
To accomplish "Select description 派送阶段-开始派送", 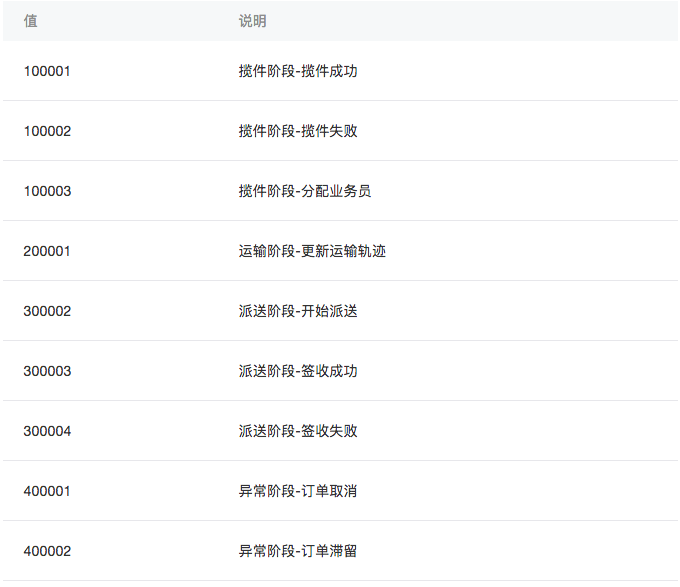I will tap(298, 311).
